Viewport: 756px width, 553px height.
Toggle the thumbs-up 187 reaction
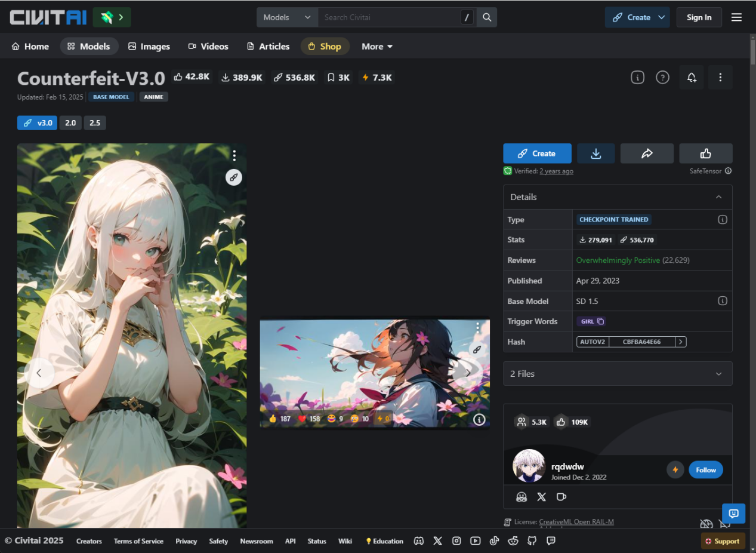coord(280,419)
